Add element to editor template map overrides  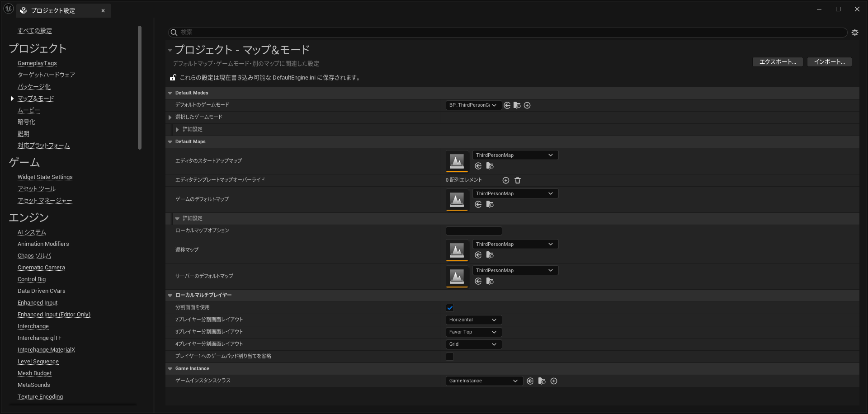click(x=506, y=180)
